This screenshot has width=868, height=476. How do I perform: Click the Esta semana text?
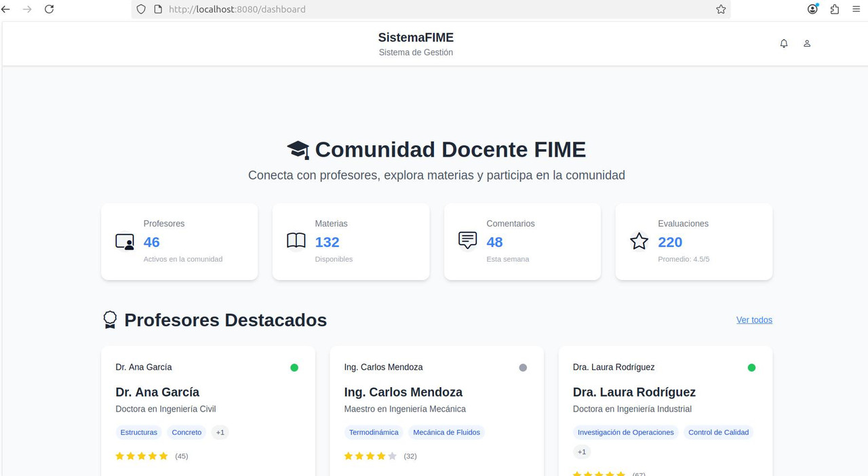tap(508, 259)
